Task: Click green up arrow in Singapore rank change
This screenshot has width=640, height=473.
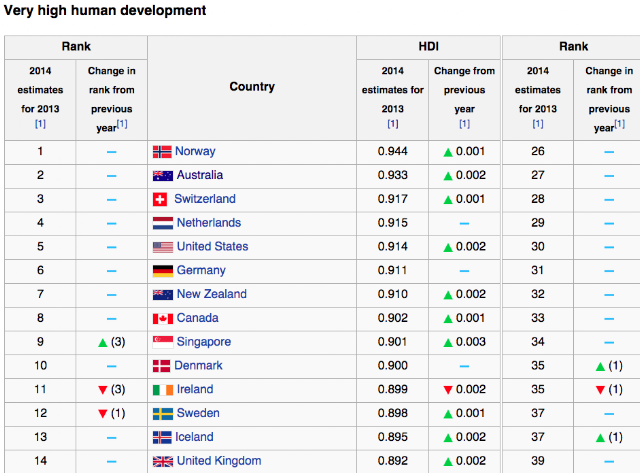Action: pos(103,343)
